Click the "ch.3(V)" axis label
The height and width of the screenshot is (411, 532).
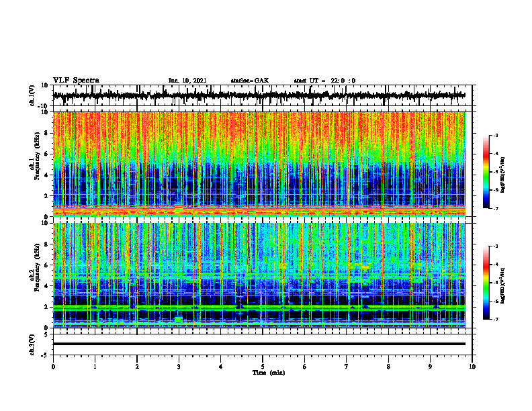pos(33,345)
